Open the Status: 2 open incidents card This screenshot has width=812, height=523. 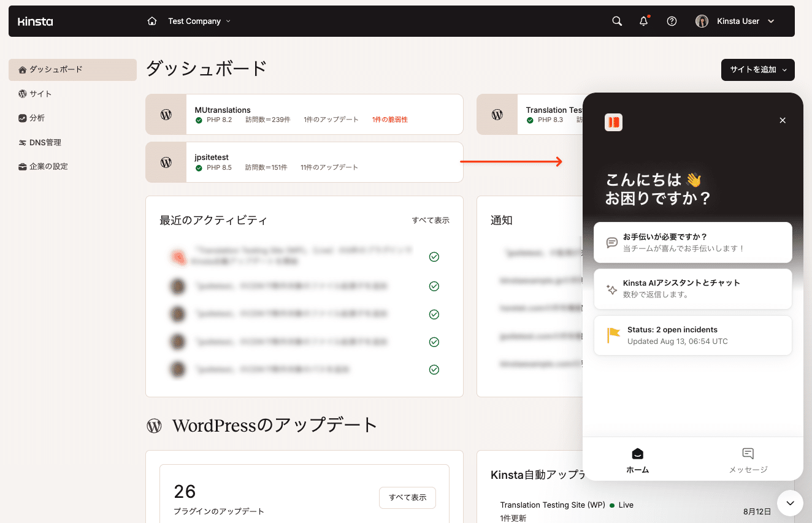pyautogui.click(x=693, y=335)
